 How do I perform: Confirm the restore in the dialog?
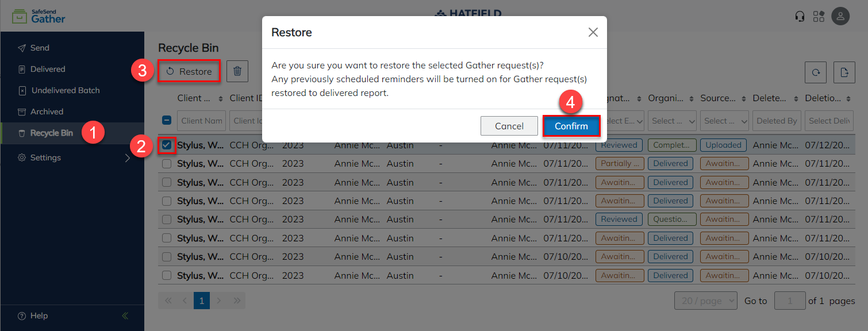click(571, 126)
